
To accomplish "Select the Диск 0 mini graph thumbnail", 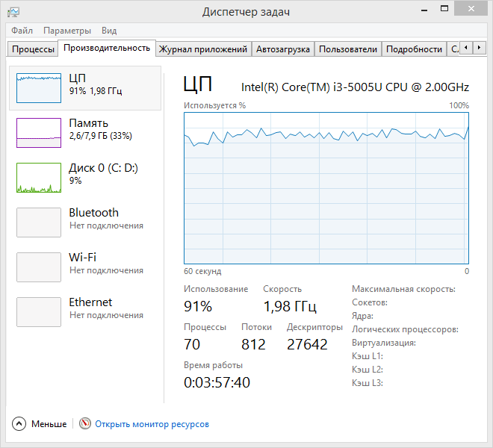I will (39, 178).
